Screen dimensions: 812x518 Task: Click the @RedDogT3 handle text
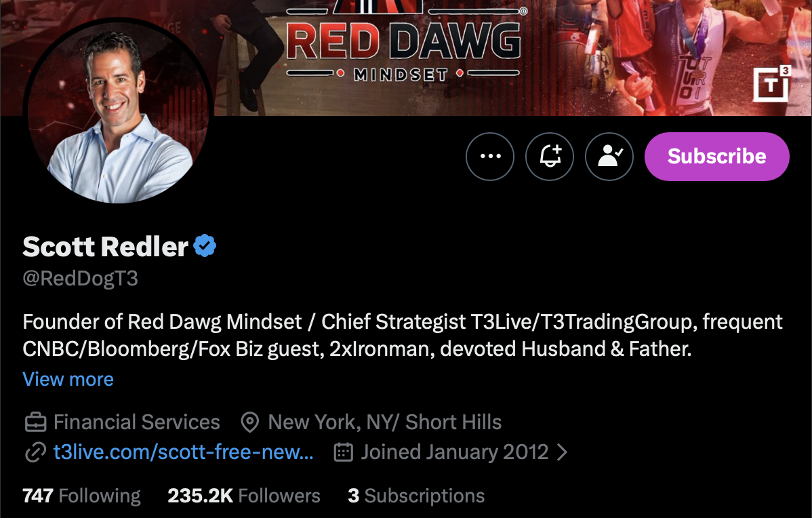click(80, 278)
